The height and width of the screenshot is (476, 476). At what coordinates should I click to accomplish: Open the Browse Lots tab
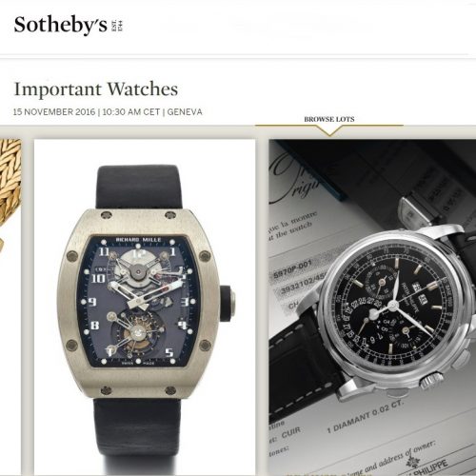329,119
